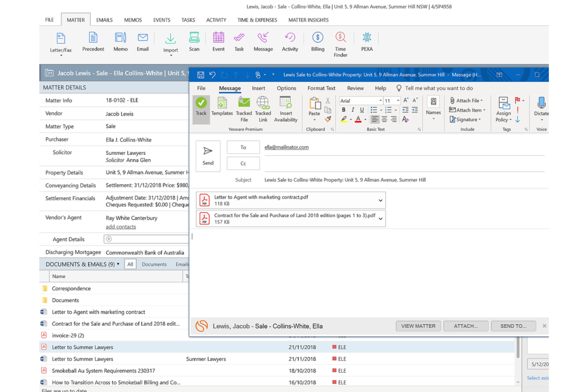The width and height of the screenshot is (588, 392).
Task: Open the Precedent tool
Action: coord(93,42)
